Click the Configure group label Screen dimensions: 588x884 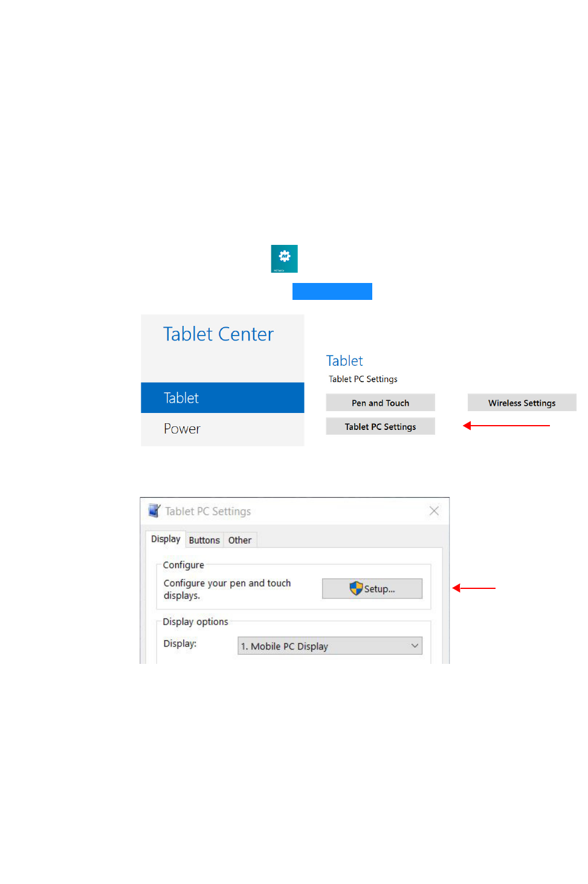pyautogui.click(x=184, y=565)
